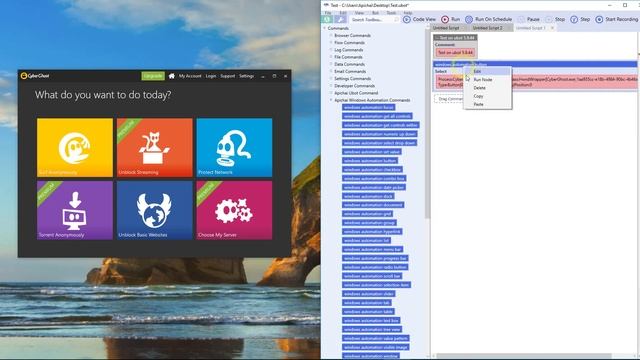Select the windows automation slider command
The width and height of the screenshot is (640, 360).
pyautogui.click(x=369, y=293)
